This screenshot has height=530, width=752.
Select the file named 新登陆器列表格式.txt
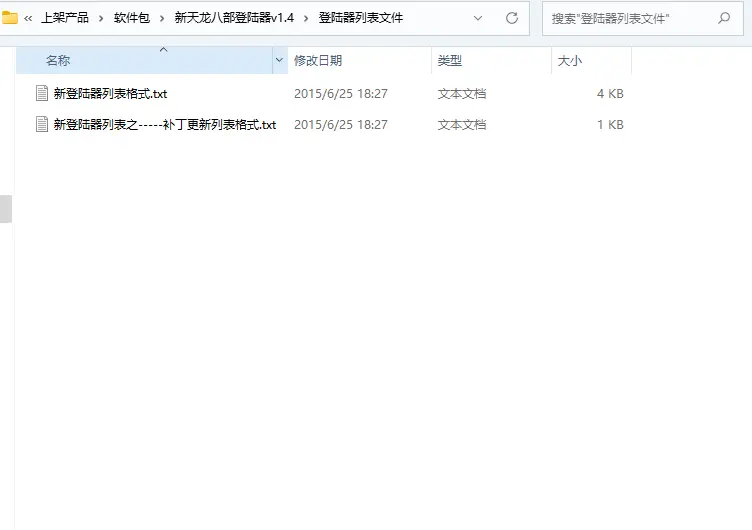(x=110, y=94)
